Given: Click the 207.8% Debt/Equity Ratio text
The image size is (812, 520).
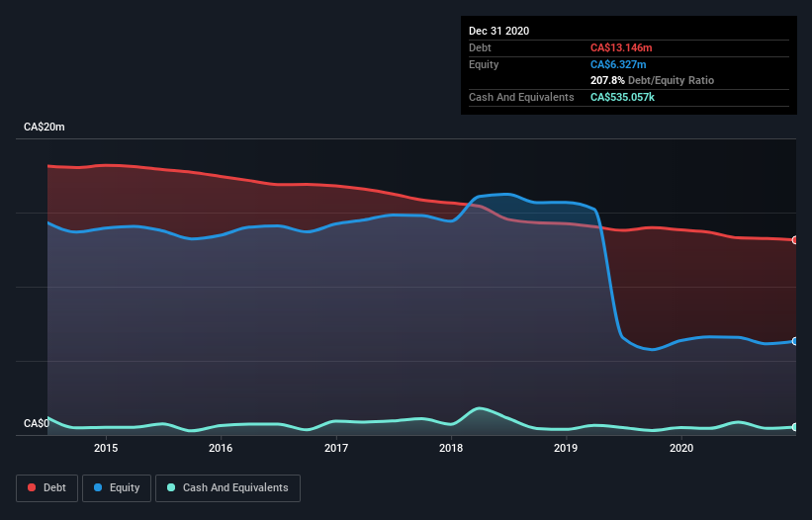Looking at the screenshot, I should pyautogui.click(x=652, y=81).
